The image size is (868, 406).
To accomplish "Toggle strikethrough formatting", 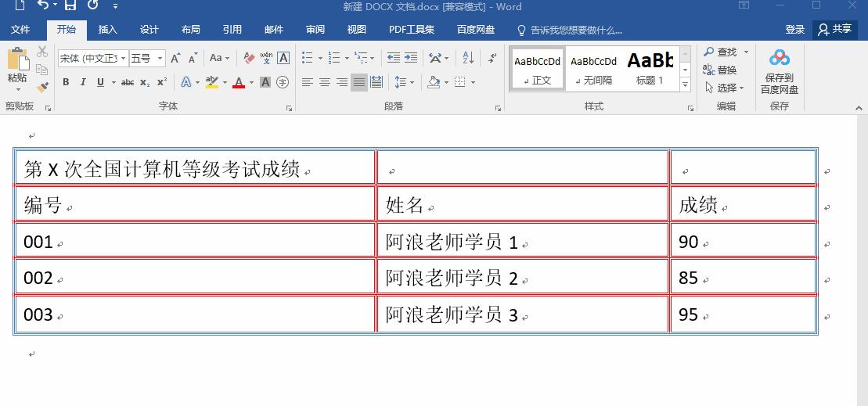I will click(x=128, y=82).
